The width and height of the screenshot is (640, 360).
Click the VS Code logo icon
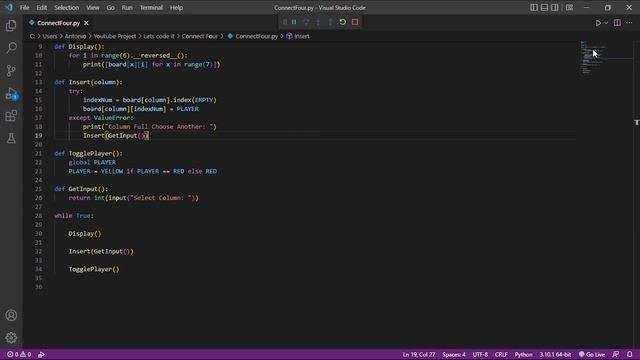click(9, 7)
